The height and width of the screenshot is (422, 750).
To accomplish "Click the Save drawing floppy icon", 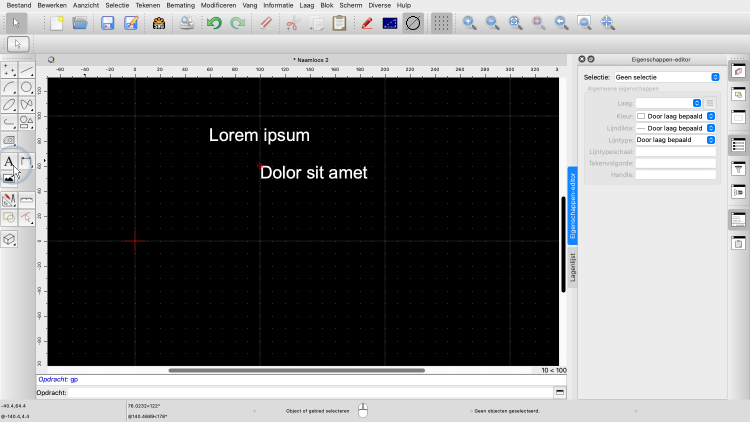I will click(108, 23).
